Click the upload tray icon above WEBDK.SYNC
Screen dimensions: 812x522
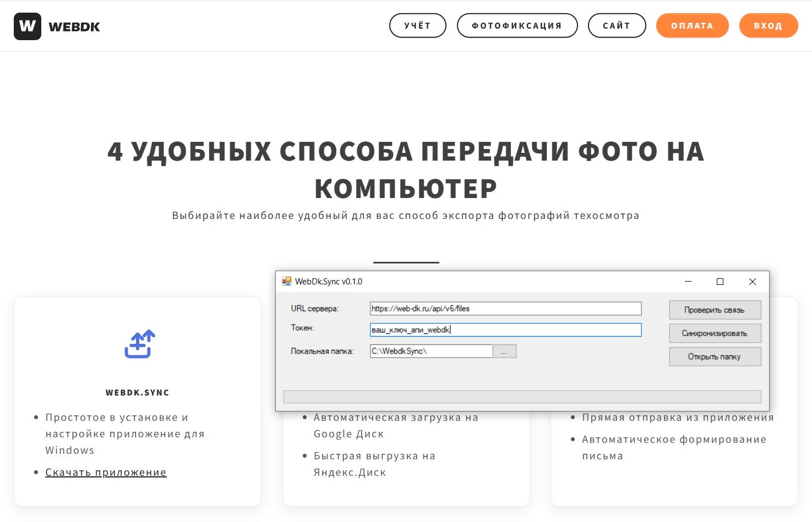point(140,344)
